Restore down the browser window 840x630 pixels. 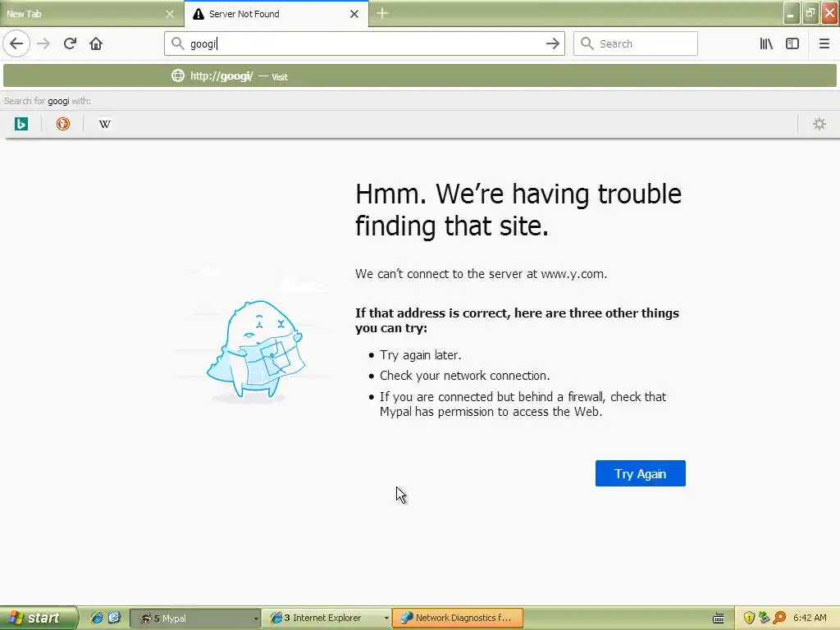(810, 13)
